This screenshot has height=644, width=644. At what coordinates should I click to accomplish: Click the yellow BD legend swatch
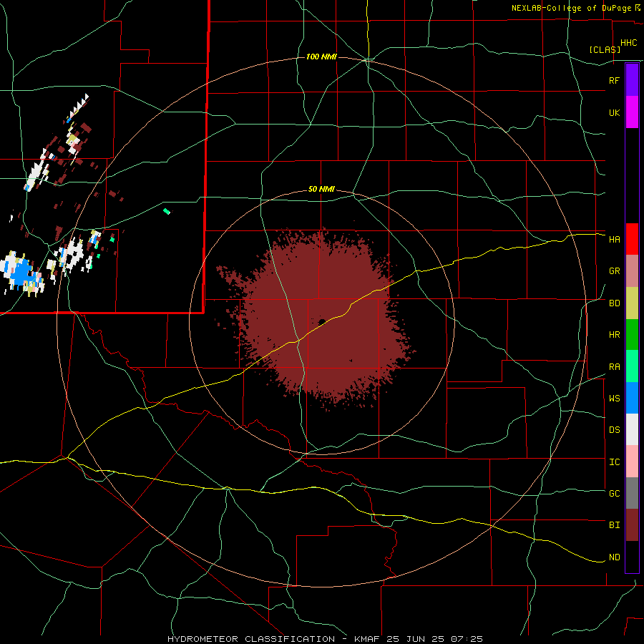pos(632,303)
